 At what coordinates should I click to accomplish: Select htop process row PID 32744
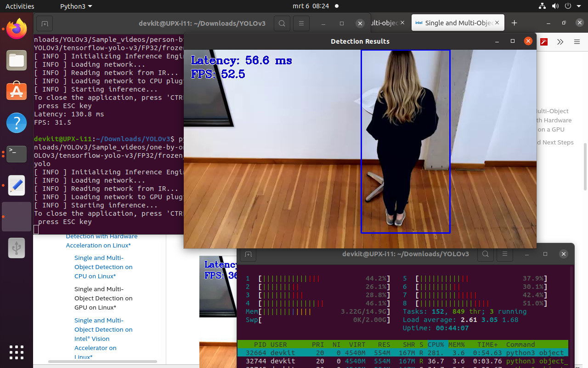(403, 361)
